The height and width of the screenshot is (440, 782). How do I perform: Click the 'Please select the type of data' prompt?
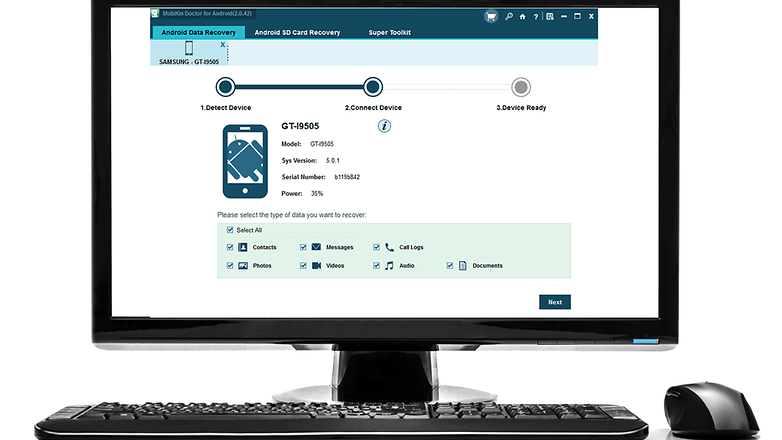point(291,215)
